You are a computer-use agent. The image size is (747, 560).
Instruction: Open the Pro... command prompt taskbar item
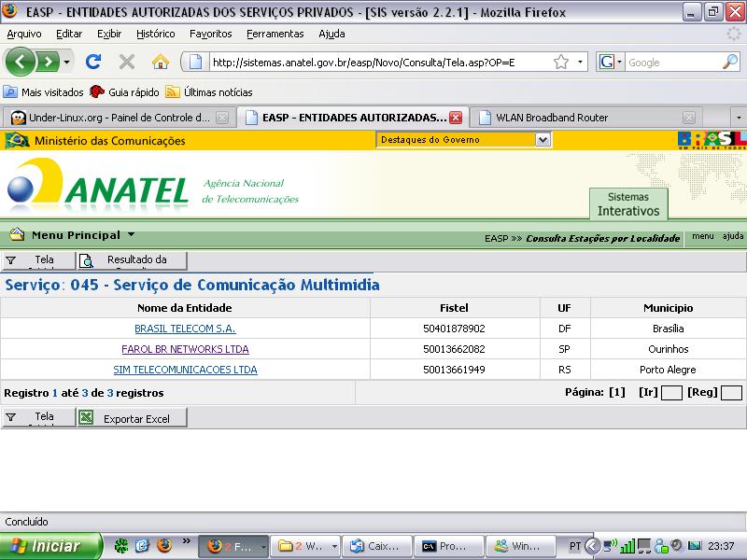point(450,546)
